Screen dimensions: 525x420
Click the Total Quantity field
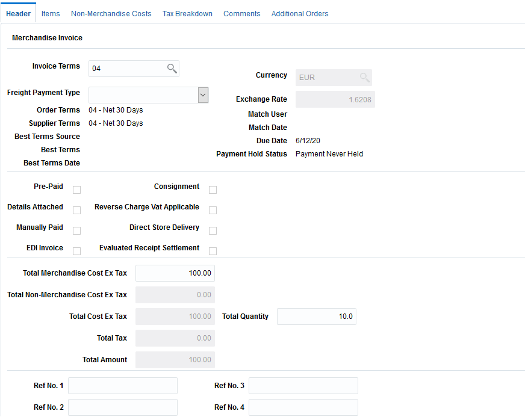pos(316,316)
